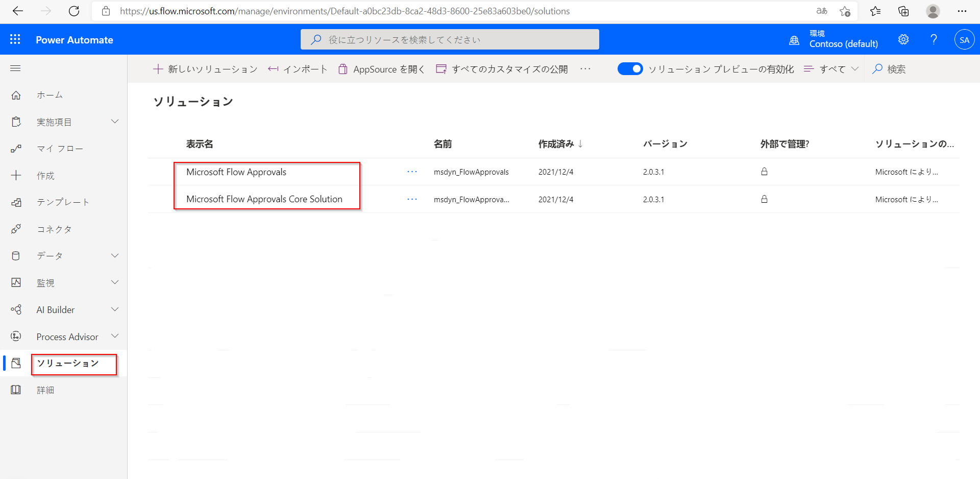Open the すべて filter dropdown
980x479 pixels.
tap(831, 69)
